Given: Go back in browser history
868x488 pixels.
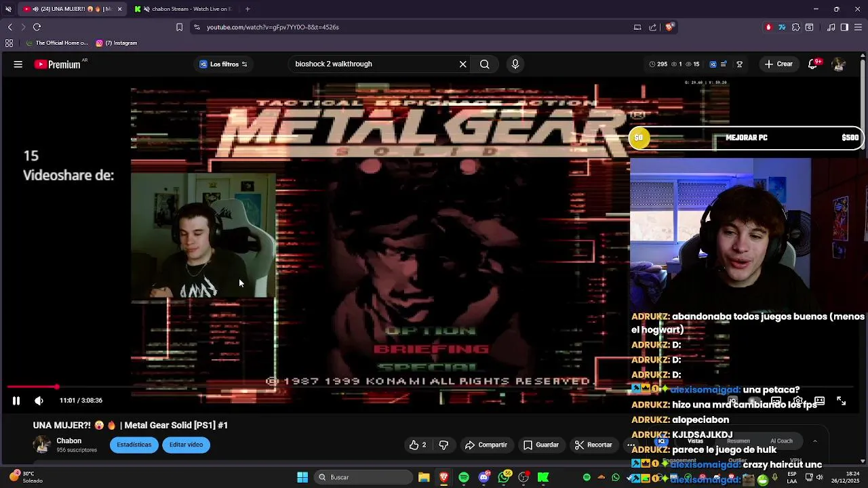Looking at the screenshot, I should coord(9,27).
